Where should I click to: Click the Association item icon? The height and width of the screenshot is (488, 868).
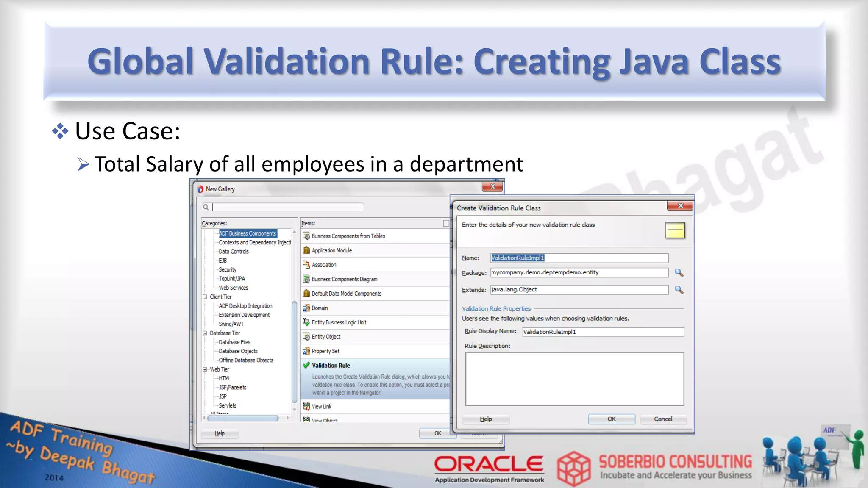point(306,265)
